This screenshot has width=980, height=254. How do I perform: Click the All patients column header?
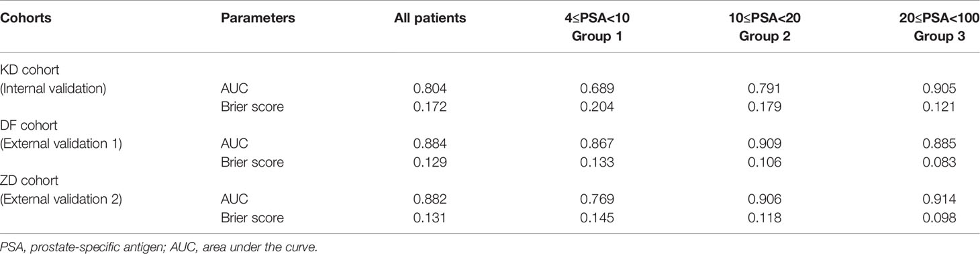click(x=430, y=18)
